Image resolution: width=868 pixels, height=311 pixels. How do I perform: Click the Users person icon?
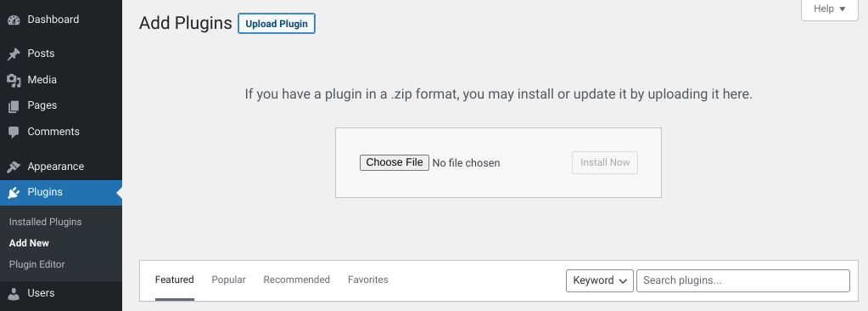click(14, 293)
